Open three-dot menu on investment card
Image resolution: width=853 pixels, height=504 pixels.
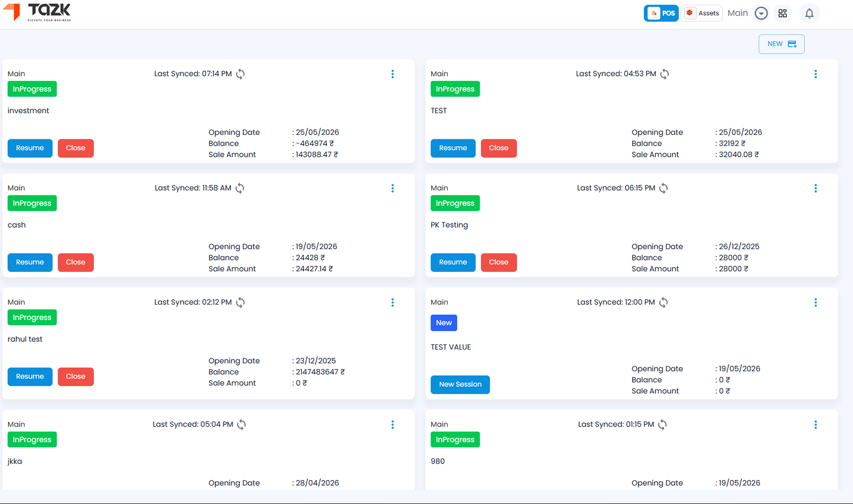point(392,74)
